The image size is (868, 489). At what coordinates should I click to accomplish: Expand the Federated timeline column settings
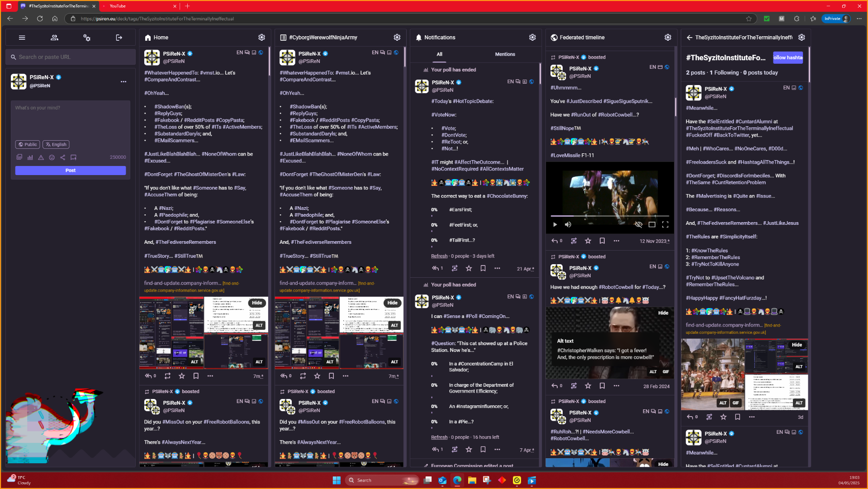click(668, 38)
